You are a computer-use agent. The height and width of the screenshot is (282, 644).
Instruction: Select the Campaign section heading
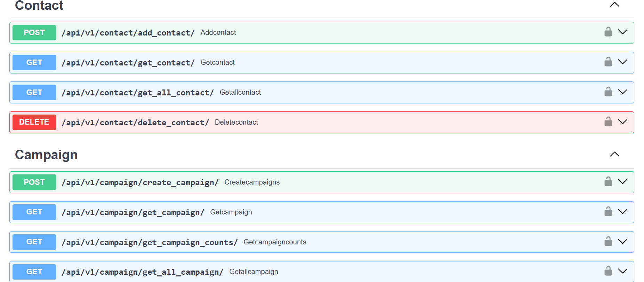(x=46, y=155)
